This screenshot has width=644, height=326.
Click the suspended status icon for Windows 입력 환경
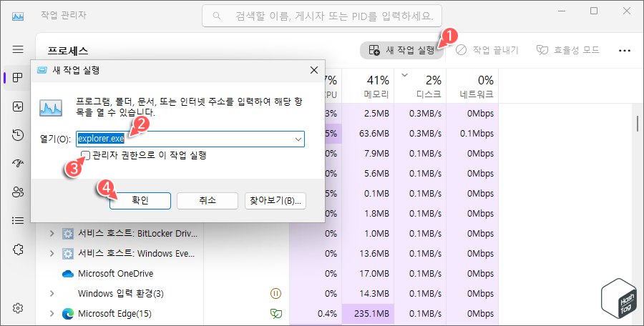coord(275,294)
